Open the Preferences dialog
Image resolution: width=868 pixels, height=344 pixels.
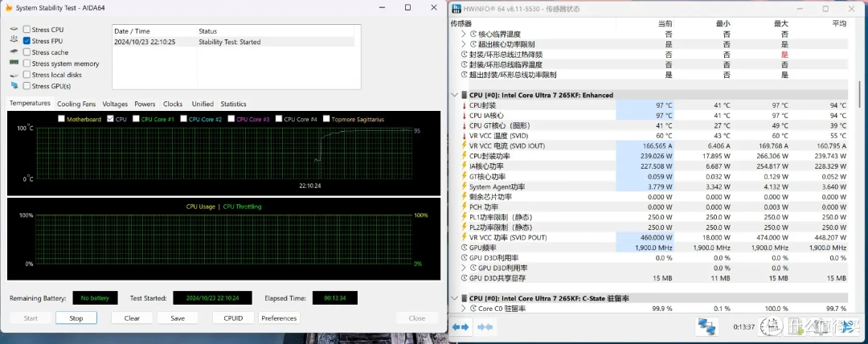(x=279, y=318)
